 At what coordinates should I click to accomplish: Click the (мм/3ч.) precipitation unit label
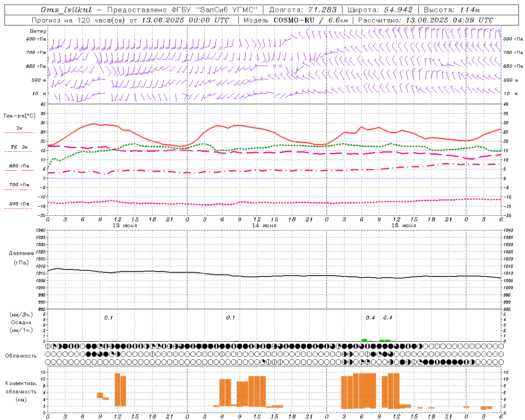pos(21,315)
